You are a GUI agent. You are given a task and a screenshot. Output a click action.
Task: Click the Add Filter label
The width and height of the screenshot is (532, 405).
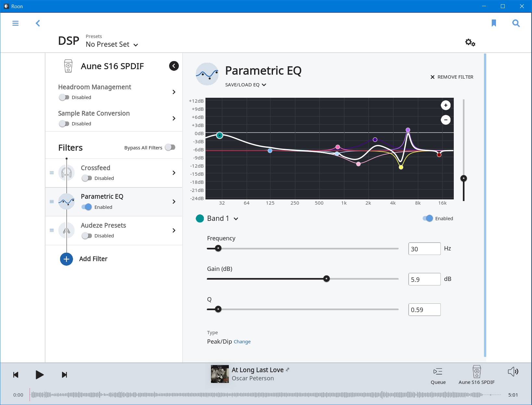[x=93, y=259]
